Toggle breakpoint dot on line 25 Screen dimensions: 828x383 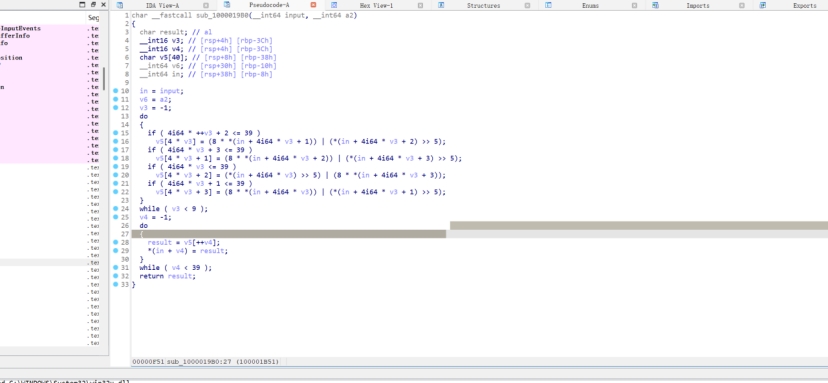116,217
